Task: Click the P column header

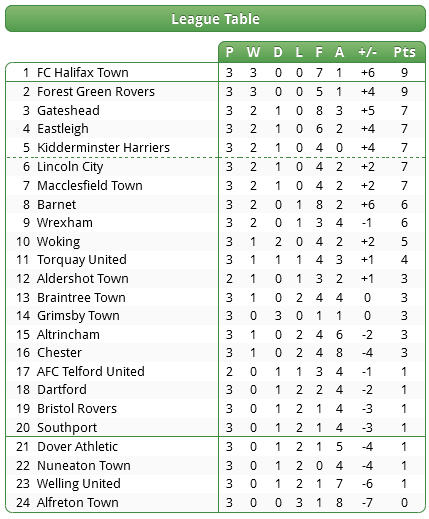Action: [x=229, y=52]
